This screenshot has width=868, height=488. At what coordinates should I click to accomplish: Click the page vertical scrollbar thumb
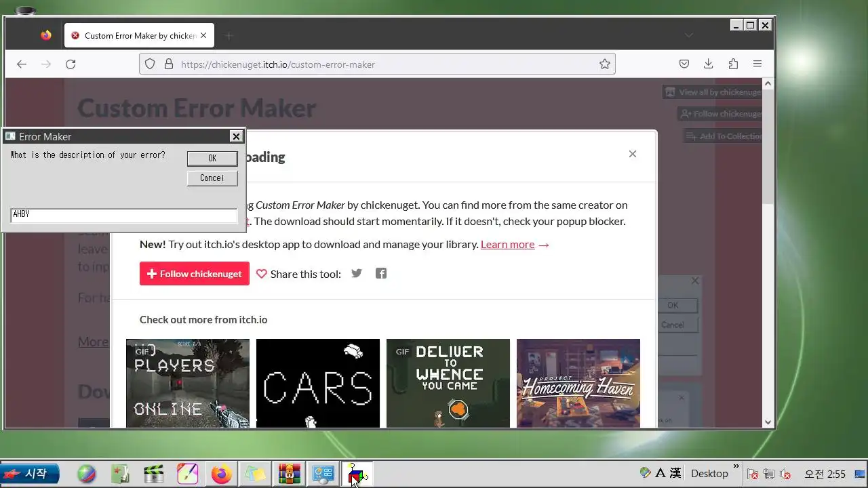click(768, 146)
